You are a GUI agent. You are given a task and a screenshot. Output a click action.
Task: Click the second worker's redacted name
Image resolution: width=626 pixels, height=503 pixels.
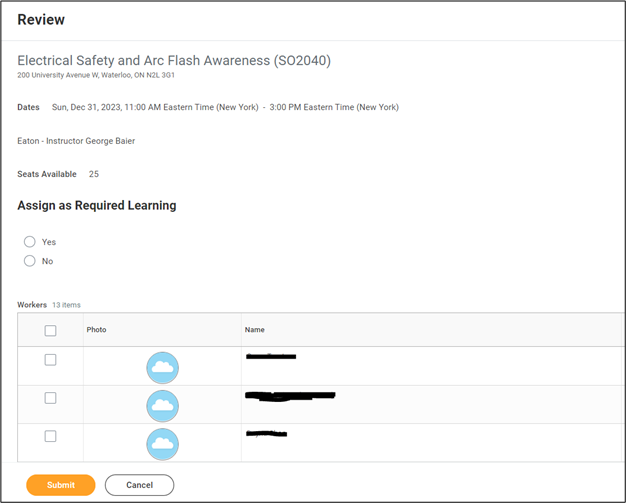(290, 396)
